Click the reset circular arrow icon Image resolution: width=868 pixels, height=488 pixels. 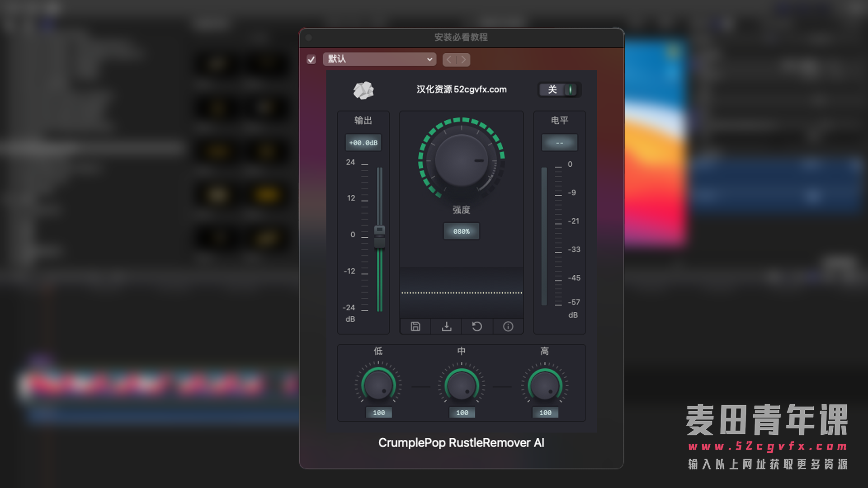(477, 326)
